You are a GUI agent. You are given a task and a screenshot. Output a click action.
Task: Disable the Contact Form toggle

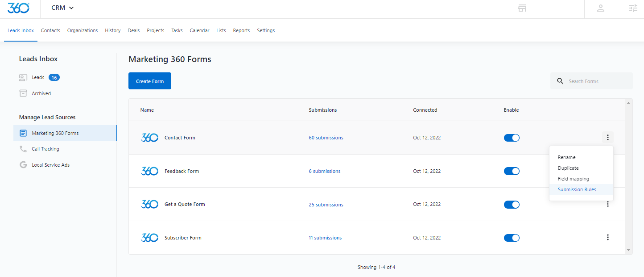(x=512, y=138)
